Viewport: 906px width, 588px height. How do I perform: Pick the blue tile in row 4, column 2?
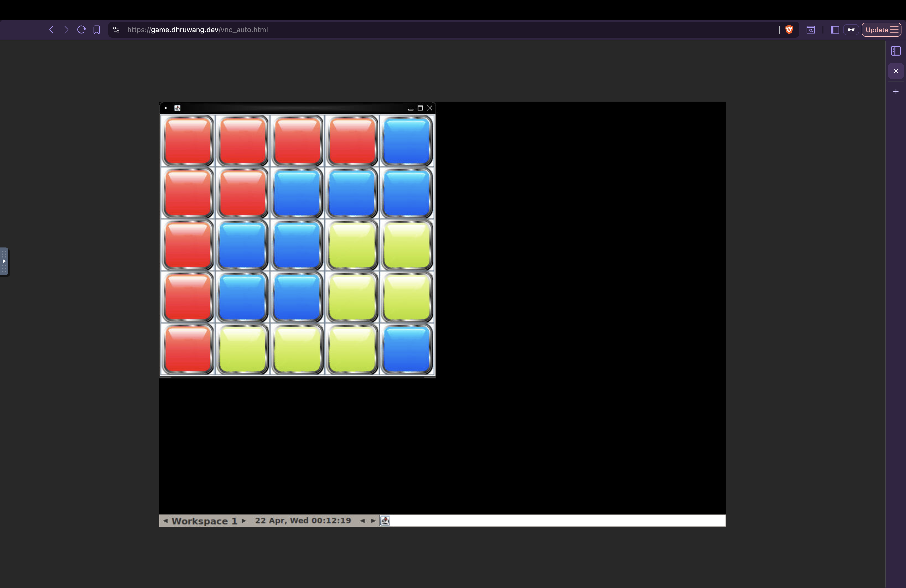click(243, 298)
